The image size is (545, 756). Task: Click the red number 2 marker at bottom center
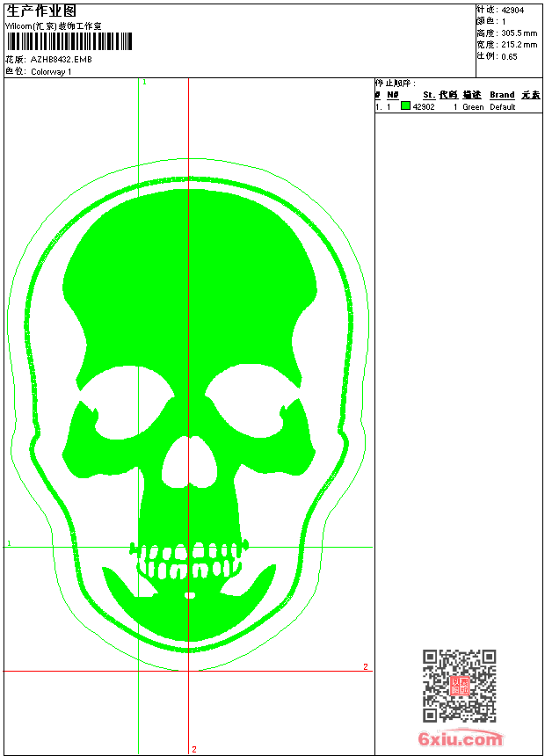point(194,749)
